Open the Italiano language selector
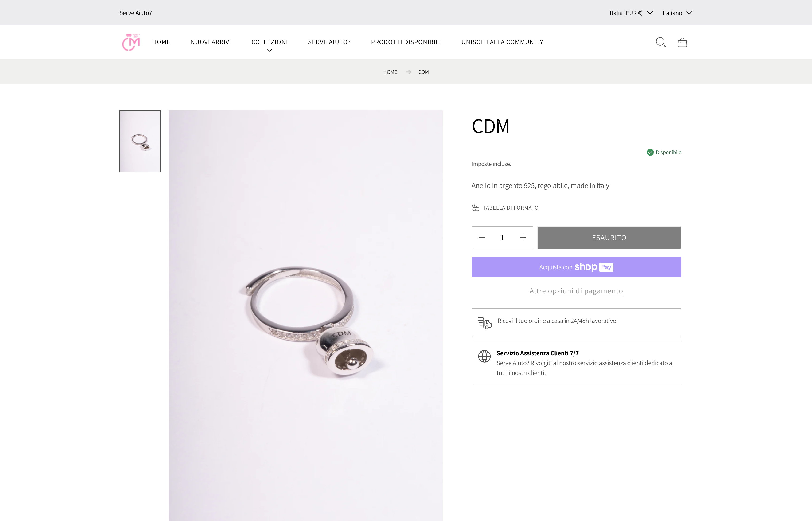The width and height of the screenshot is (812, 525). pos(677,13)
